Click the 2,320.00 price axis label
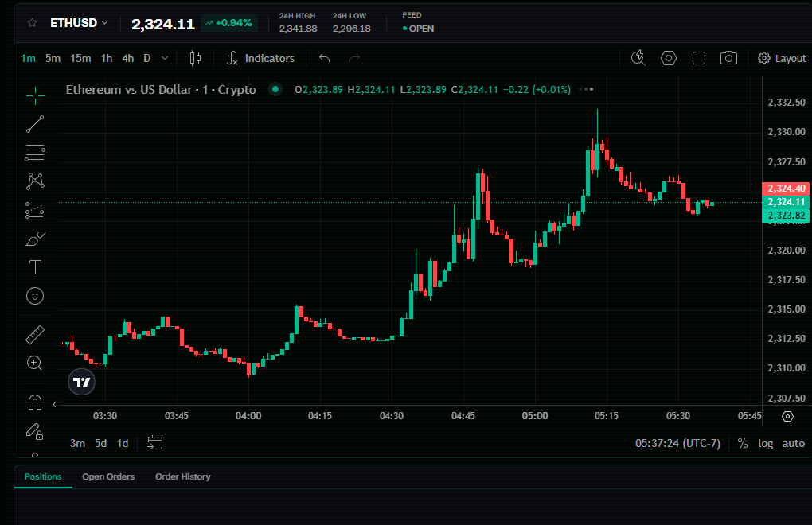Screen dimensions: 812x525 point(787,251)
